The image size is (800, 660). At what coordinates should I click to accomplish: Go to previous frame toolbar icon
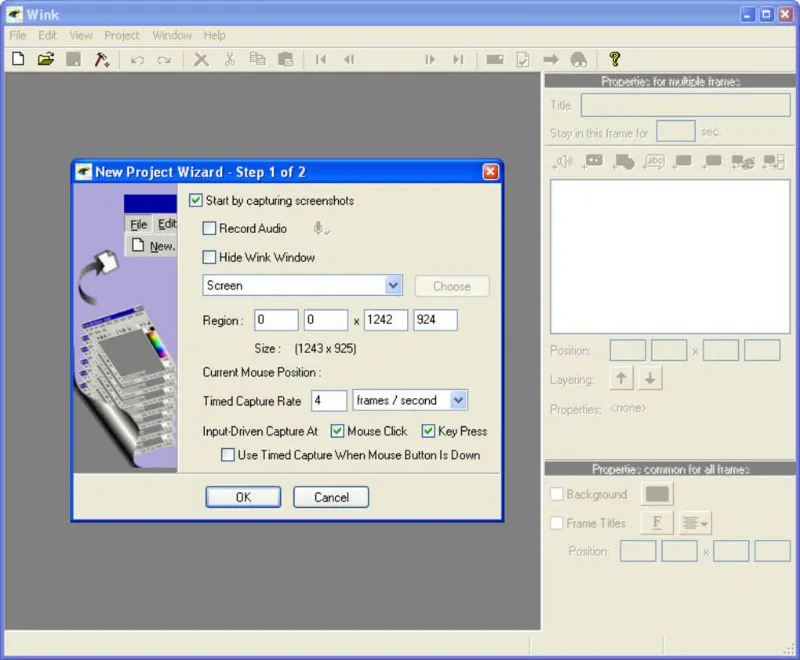coord(349,60)
